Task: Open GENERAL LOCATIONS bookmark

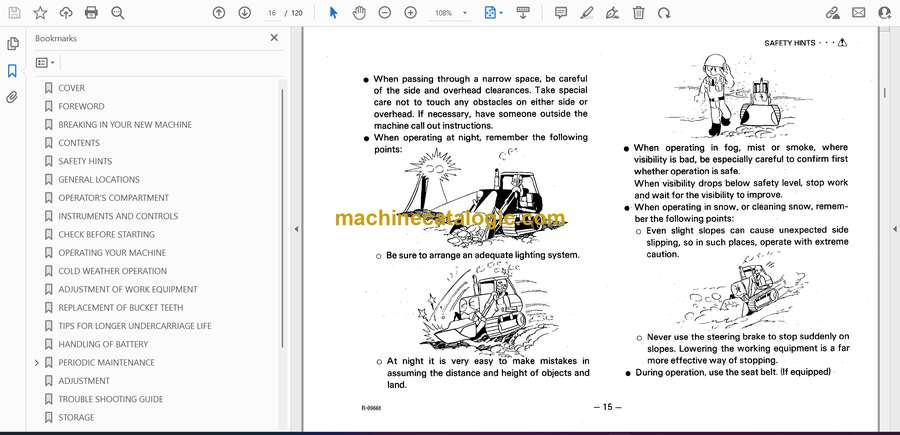Action: coord(99,180)
